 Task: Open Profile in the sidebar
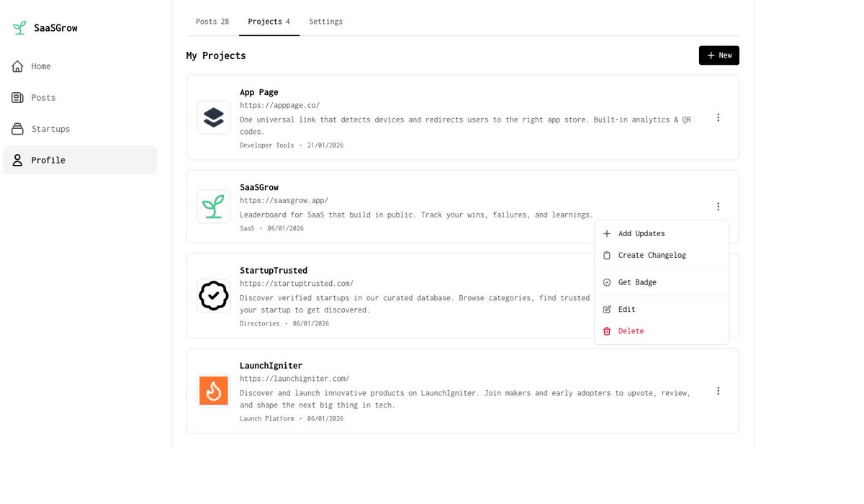(80, 160)
